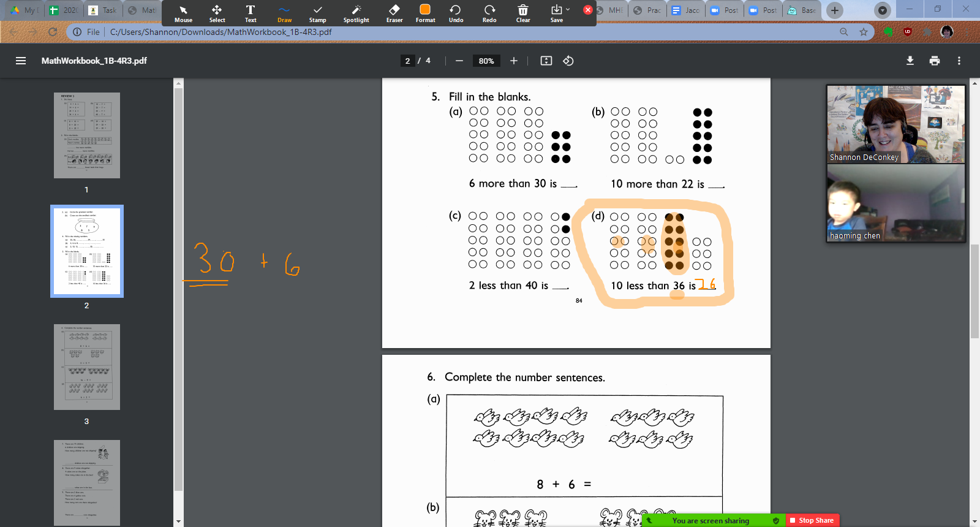Switch to the Base browser tab
This screenshot has height=527, width=980.
[802, 10]
